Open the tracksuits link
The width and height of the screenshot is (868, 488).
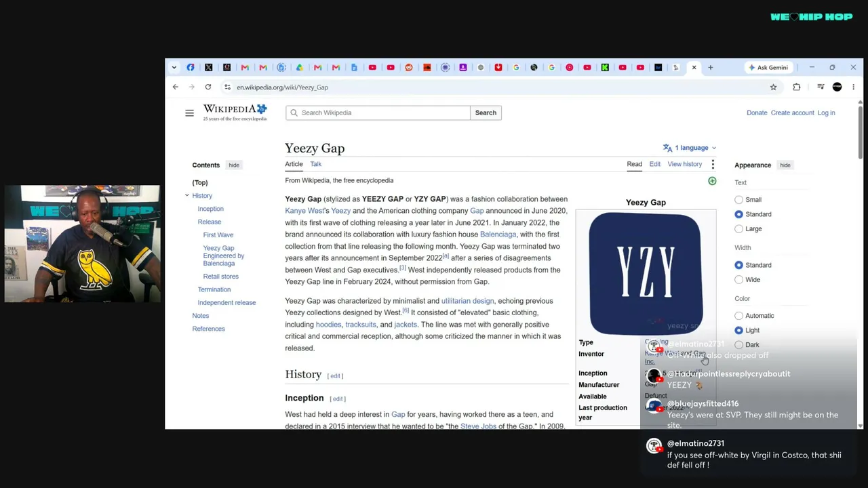click(361, 325)
